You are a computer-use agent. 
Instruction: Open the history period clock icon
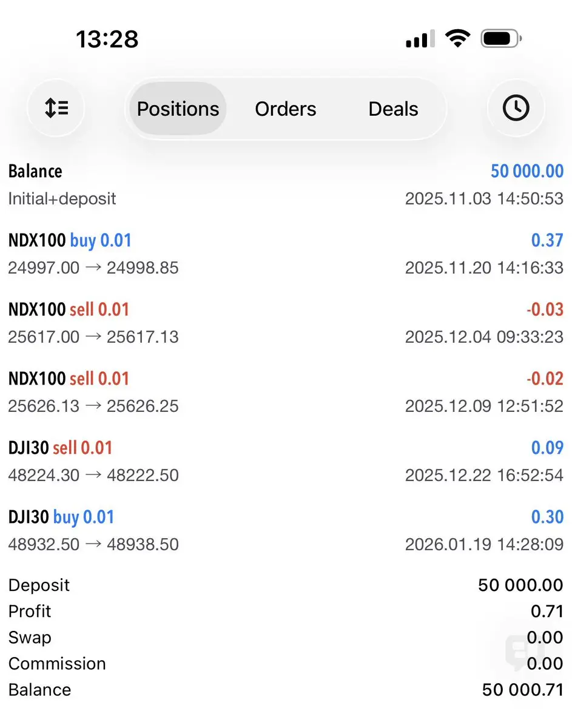[x=516, y=109]
